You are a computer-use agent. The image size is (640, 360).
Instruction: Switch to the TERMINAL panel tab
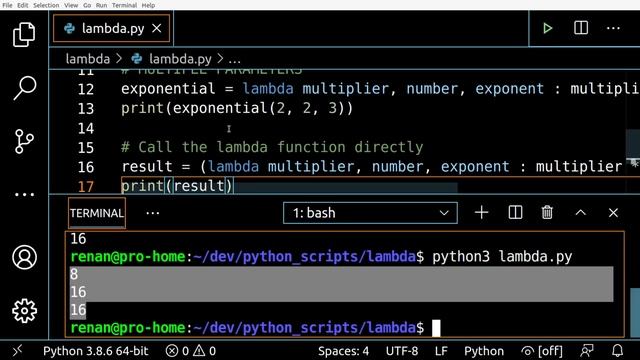pos(97,213)
